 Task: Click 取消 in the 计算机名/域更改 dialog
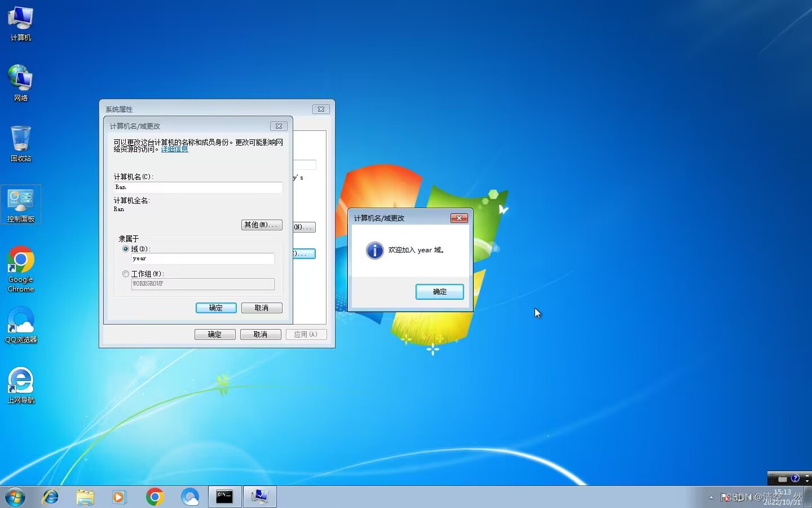coord(262,308)
